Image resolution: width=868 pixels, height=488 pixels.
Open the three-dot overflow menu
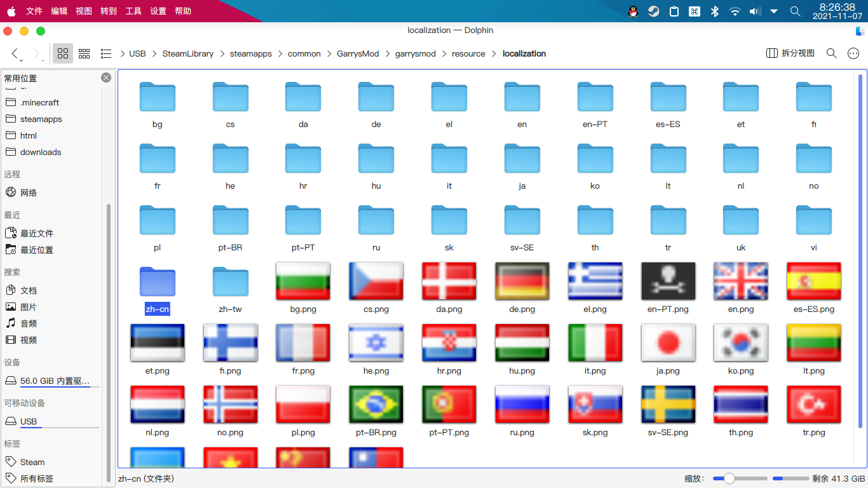tap(853, 53)
